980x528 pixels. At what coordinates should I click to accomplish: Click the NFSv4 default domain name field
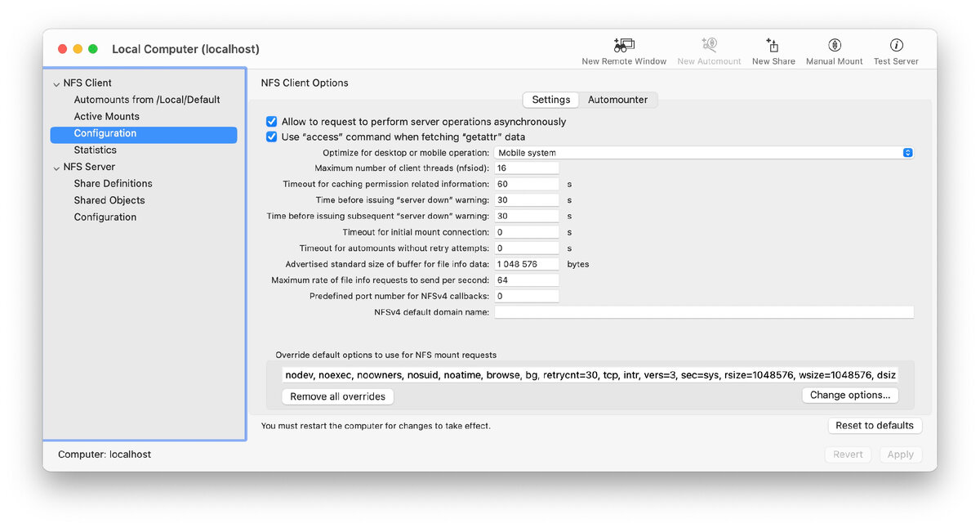coord(703,312)
